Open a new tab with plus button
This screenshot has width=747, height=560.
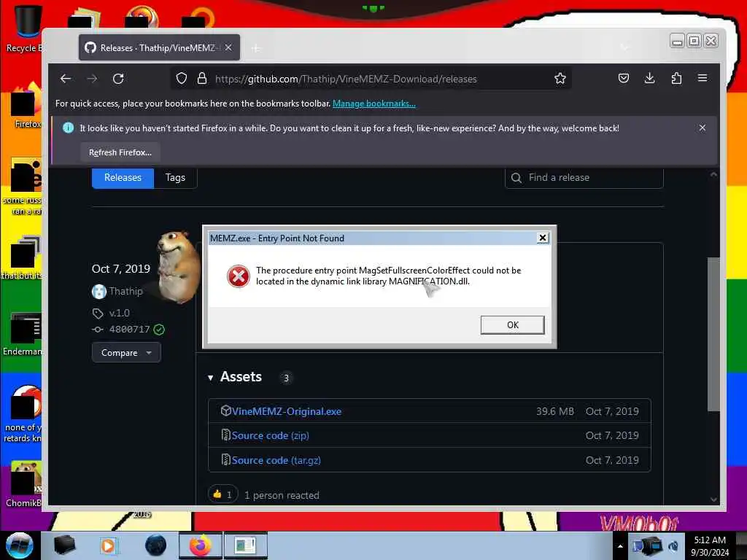click(x=256, y=48)
